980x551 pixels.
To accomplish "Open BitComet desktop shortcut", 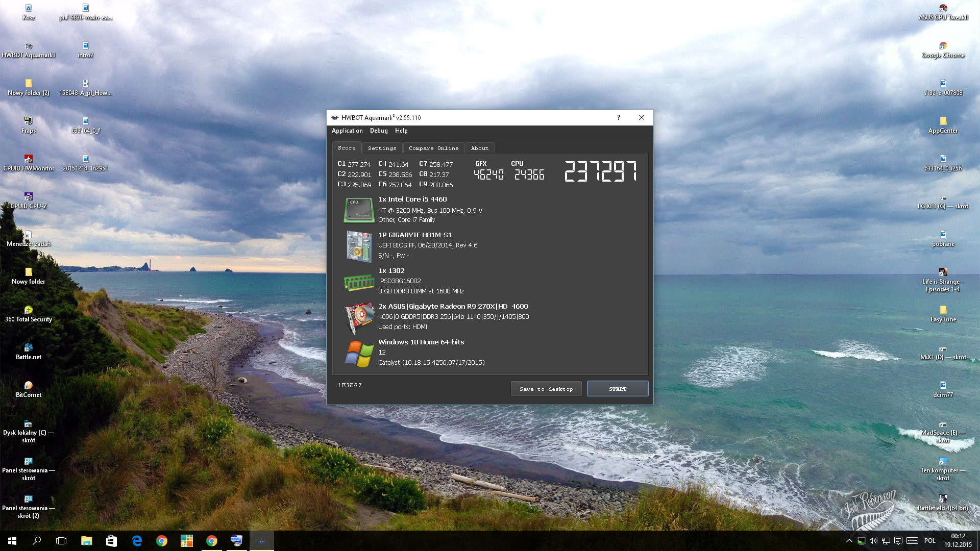I will click(x=29, y=390).
